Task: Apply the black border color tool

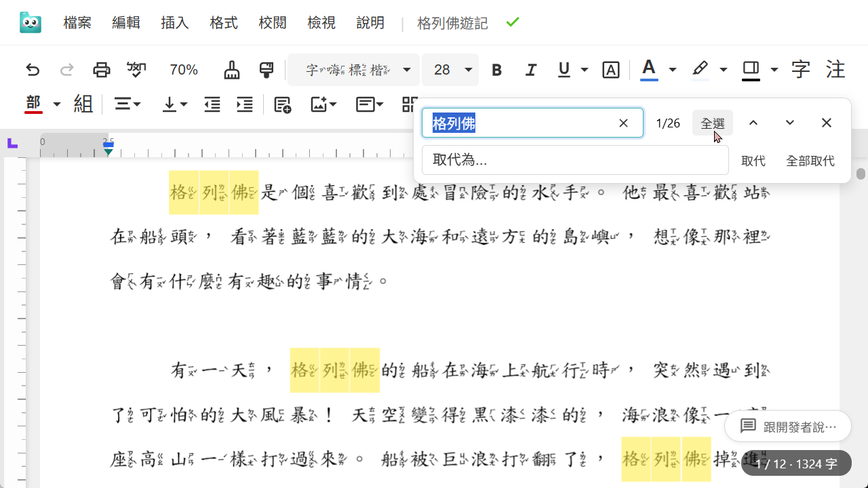Action: point(751,70)
